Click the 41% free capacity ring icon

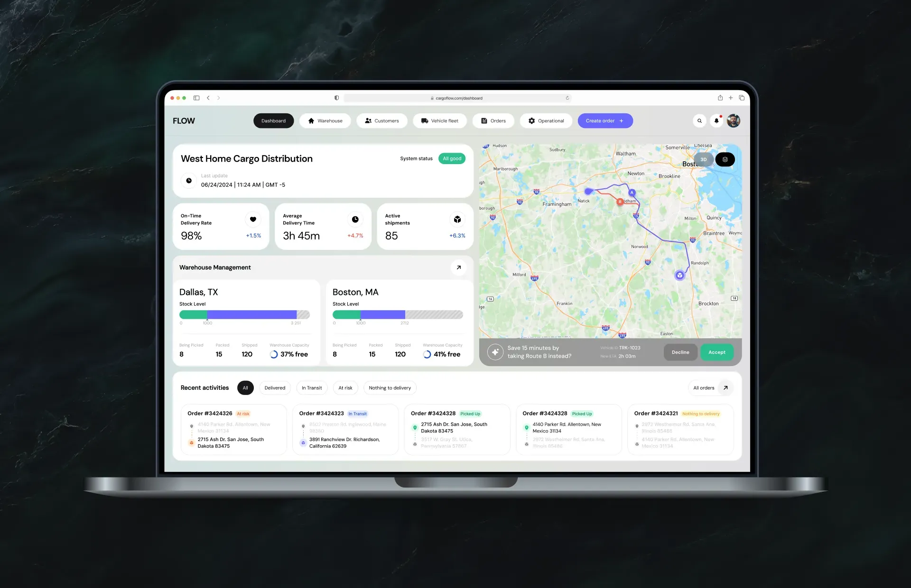coord(427,354)
